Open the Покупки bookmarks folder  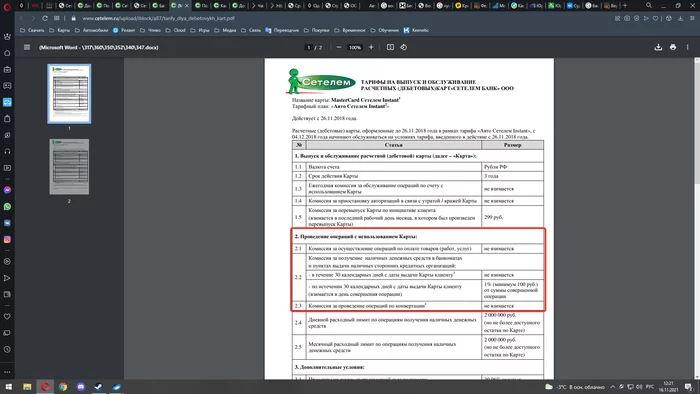pos(317,30)
